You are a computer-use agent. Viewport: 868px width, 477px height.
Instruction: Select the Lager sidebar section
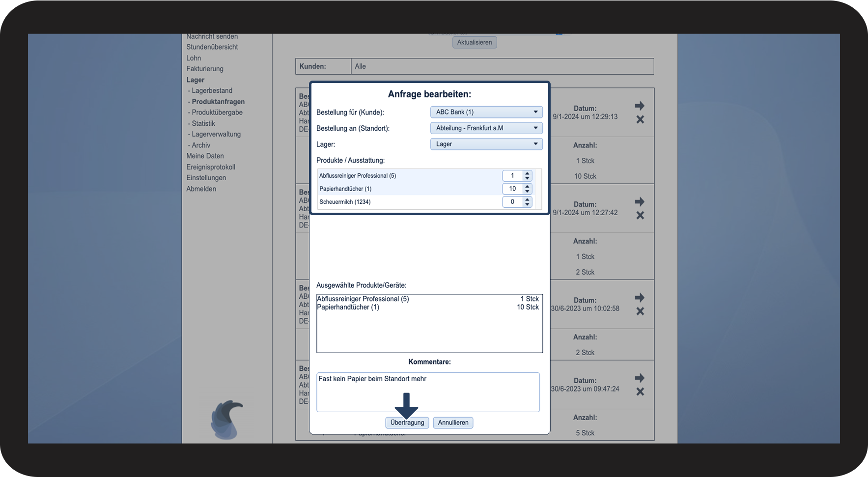click(195, 80)
